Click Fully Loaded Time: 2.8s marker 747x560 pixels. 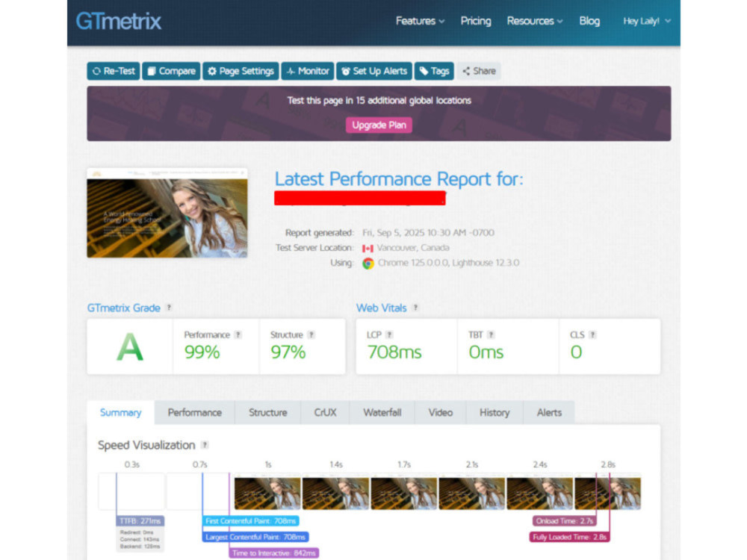click(x=569, y=537)
